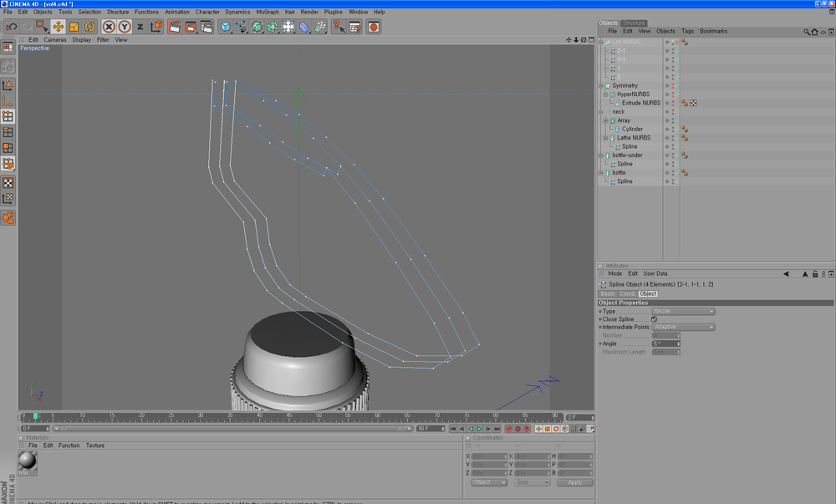This screenshot has height=504, width=836.
Task: Open the User Data attributes menu
Action: coord(655,273)
